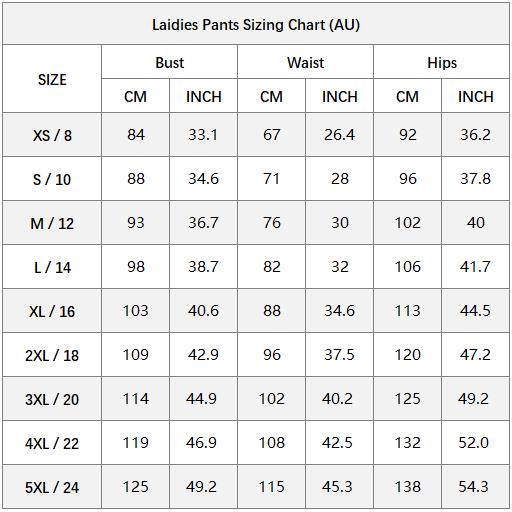The image size is (512, 512).
Task: Select the 4XL / 22 size row label
Action: point(52,443)
